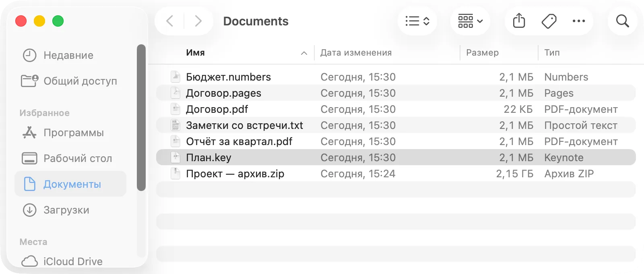Go forward with the right chevron button
The width and height of the screenshot is (644, 274).
point(198,21)
